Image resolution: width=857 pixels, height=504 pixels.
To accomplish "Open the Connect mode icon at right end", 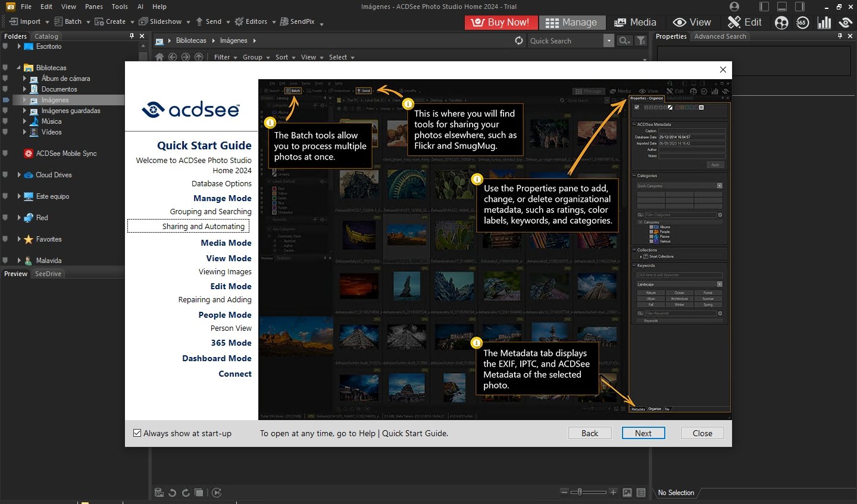I will tap(845, 23).
